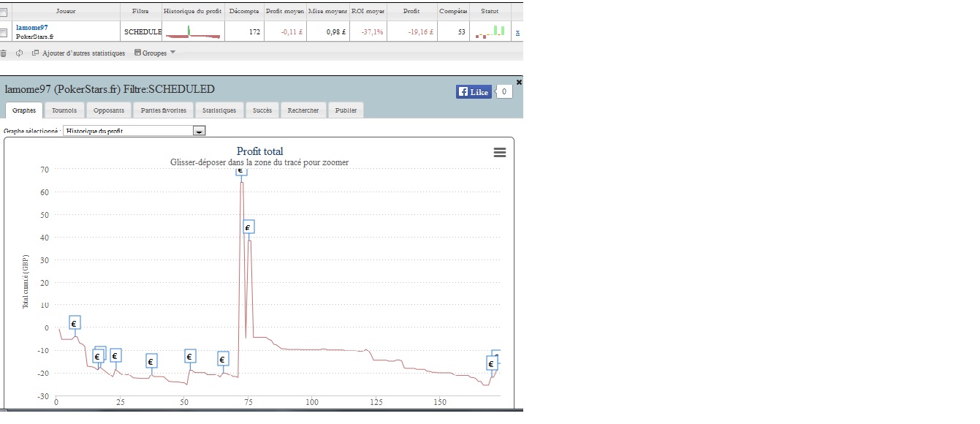Click the € marker near game 37
Viewport: 980px width, 424px height.
(x=151, y=361)
